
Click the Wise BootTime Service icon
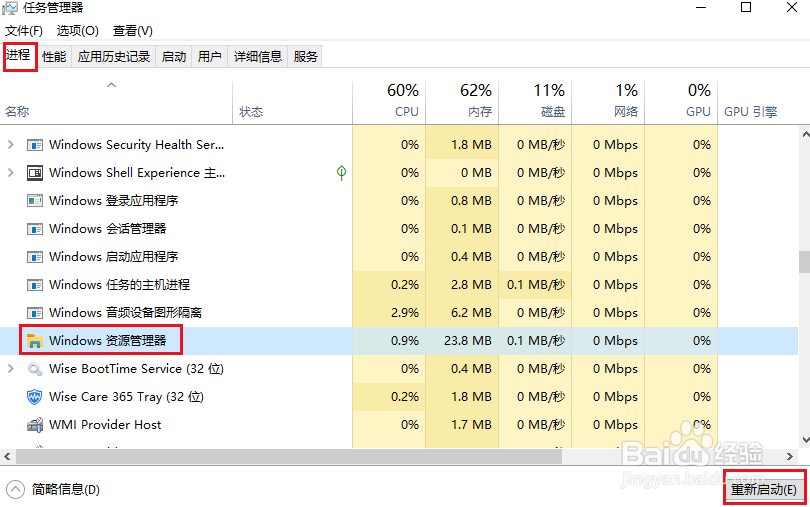click(x=35, y=368)
